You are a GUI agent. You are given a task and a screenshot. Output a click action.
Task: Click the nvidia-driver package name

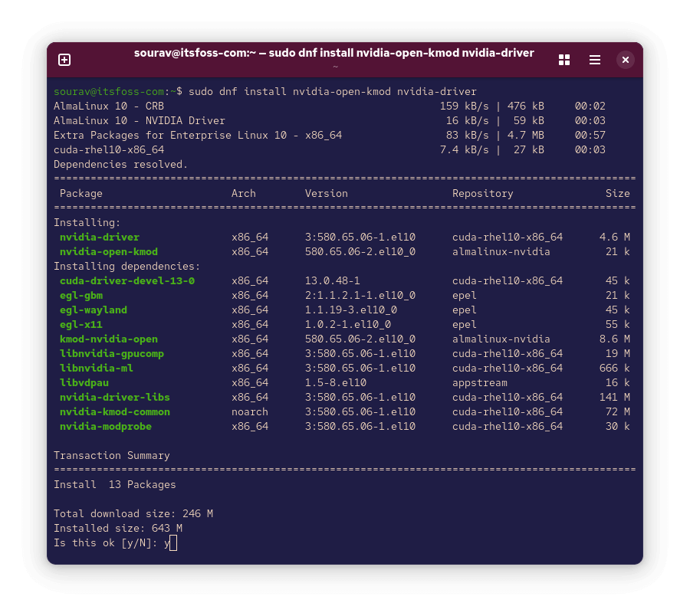[x=100, y=238]
